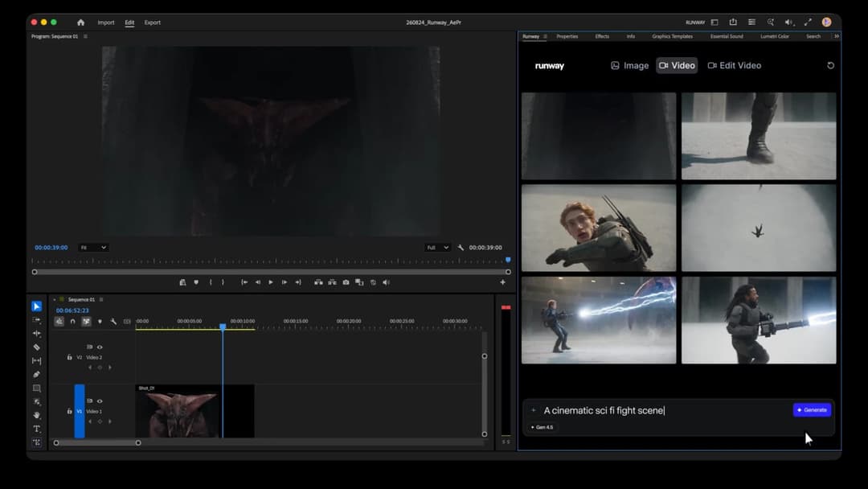Click the plus attach button in prompt box
868x489 pixels.
pyautogui.click(x=533, y=410)
